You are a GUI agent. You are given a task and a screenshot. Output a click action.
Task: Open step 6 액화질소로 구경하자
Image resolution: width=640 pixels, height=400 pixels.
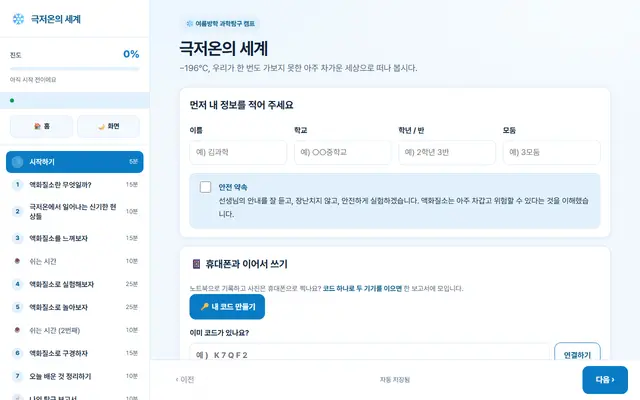75,353
